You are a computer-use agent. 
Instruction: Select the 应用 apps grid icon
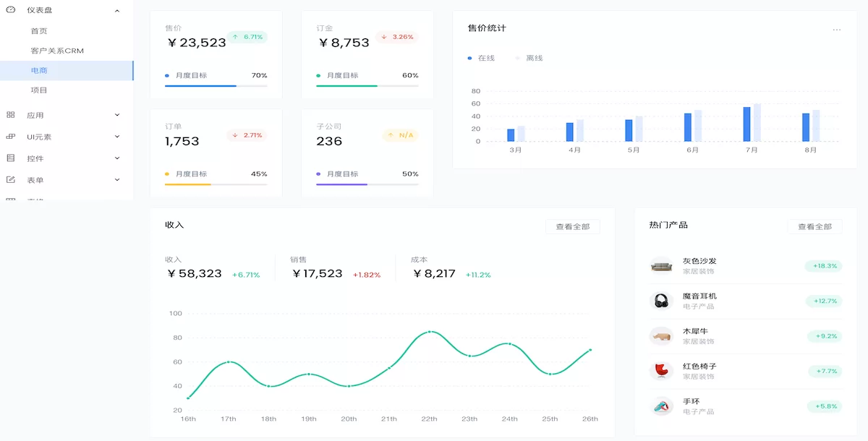(10, 114)
